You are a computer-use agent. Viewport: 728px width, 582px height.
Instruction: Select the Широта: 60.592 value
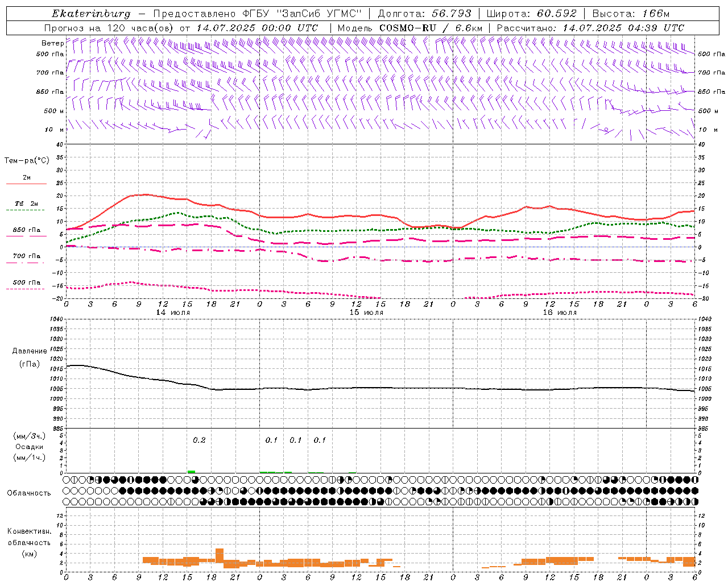[x=532, y=14]
